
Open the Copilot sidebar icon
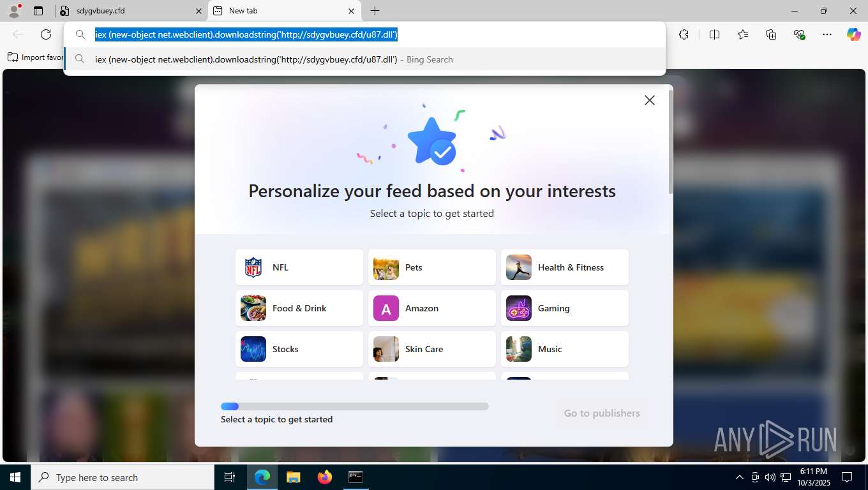[854, 34]
